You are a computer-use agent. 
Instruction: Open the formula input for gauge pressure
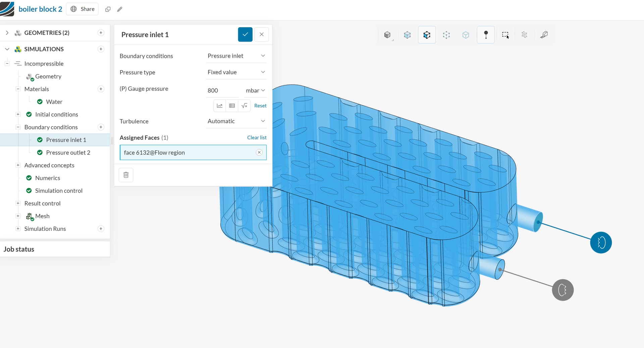click(244, 106)
